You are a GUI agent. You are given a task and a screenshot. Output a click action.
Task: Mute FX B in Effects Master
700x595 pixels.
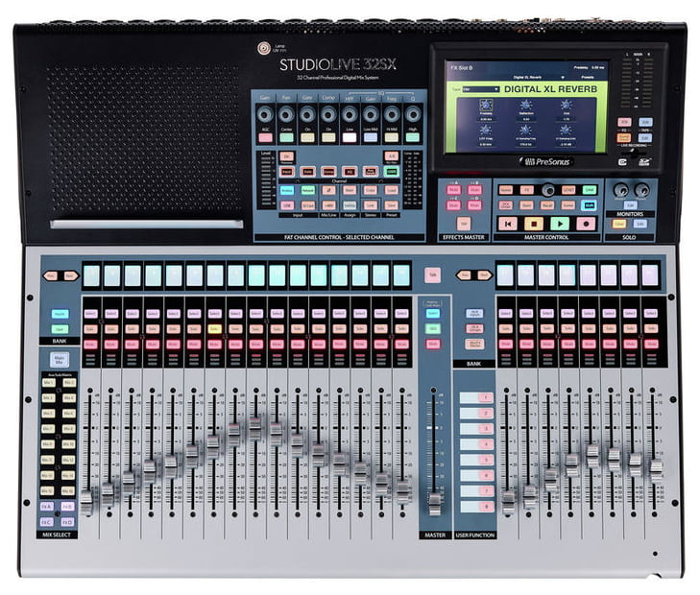[474, 190]
